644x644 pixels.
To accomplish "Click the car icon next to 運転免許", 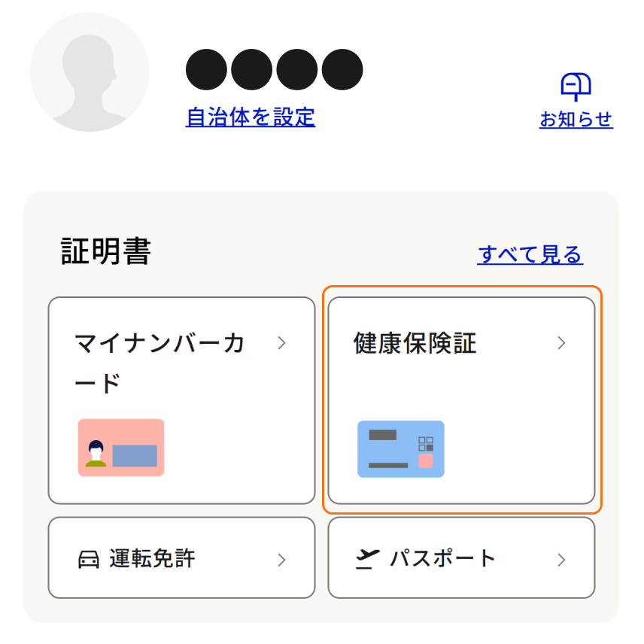I will tap(90, 559).
